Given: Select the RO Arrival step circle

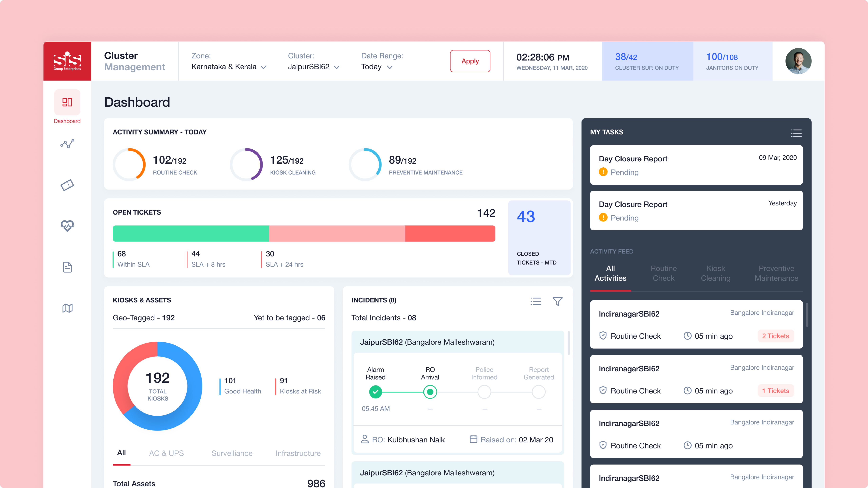Looking at the screenshot, I should (x=430, y=392).
